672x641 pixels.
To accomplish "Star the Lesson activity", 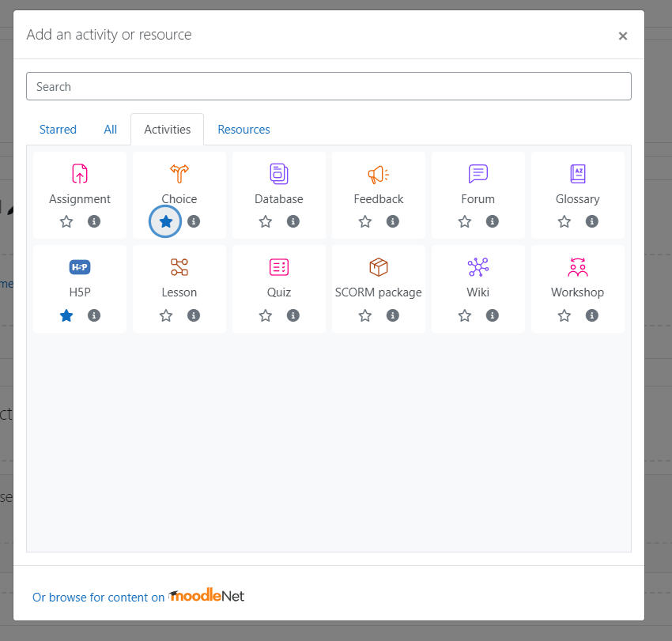I will (166, 315).
